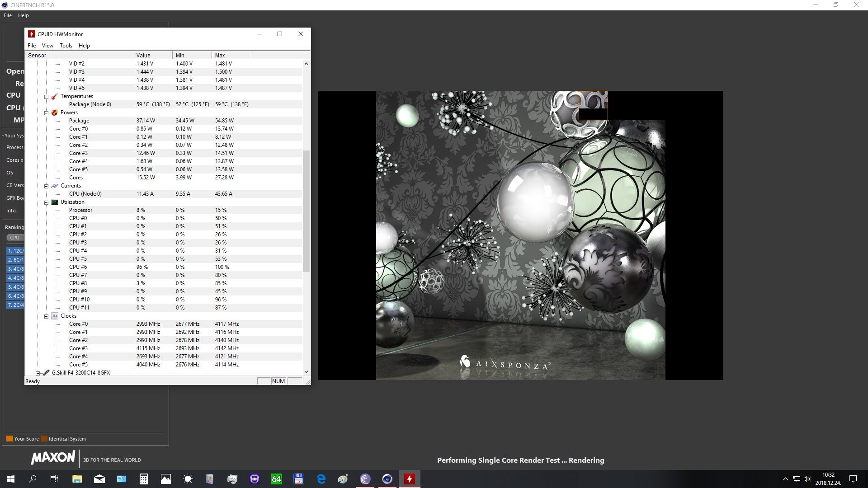Collapse the Utilization tree node
Viewport: 868px width, 488px height.
pos(46,202)
